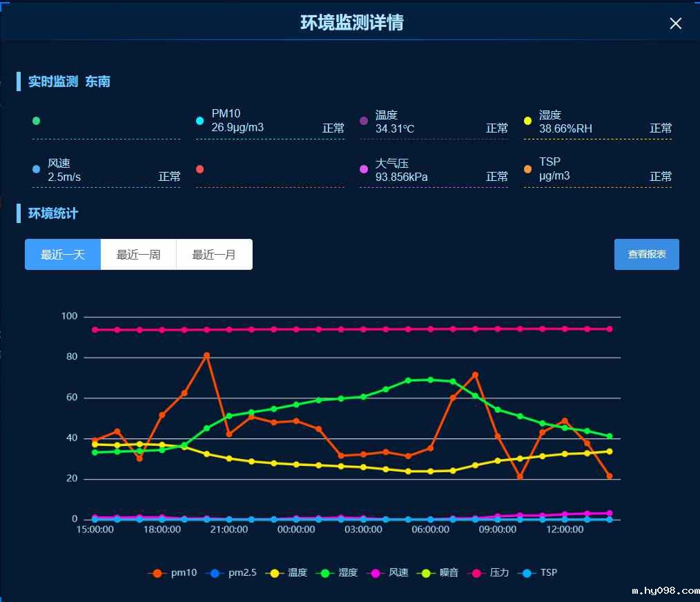Screen dimensions: 700x602
Task: Click the 压力 line's peak data point
Action: (x=93, y=330)
